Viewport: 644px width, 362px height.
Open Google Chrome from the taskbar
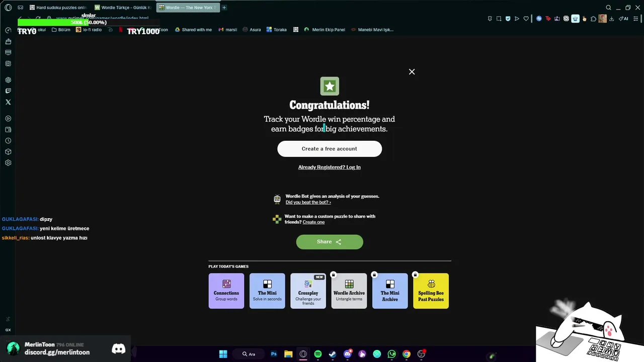tap(407, 354)
